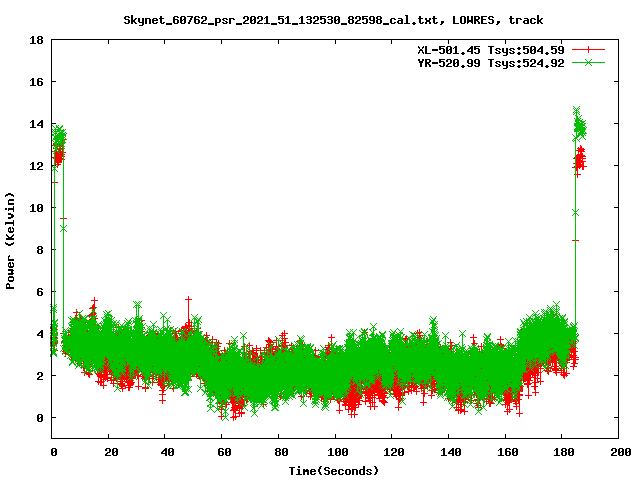640x480 pixels.
Task: Click the plot title starting "Skynet_60762_psr"
Action: pyautogui.click(x=333, y=20)
